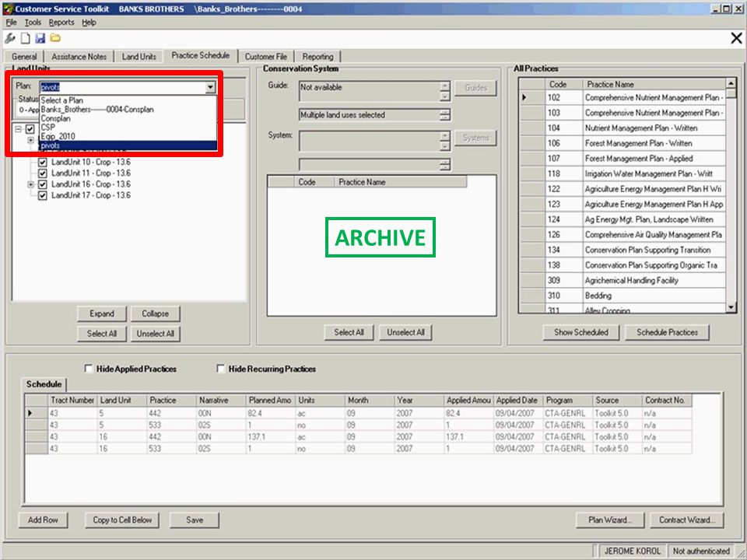Save using the floppy disk icon

pos(40,38)
